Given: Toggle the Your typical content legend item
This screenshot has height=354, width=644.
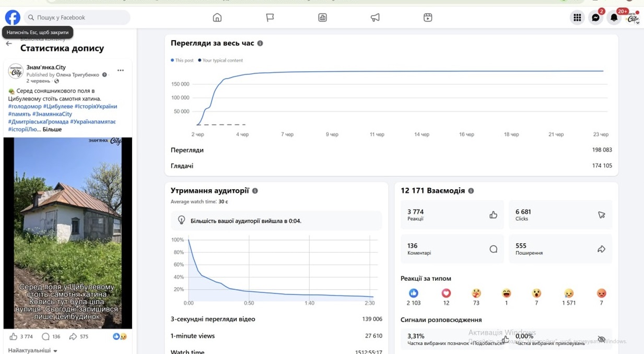Looking at the screenshot, I should coord(220,60).
